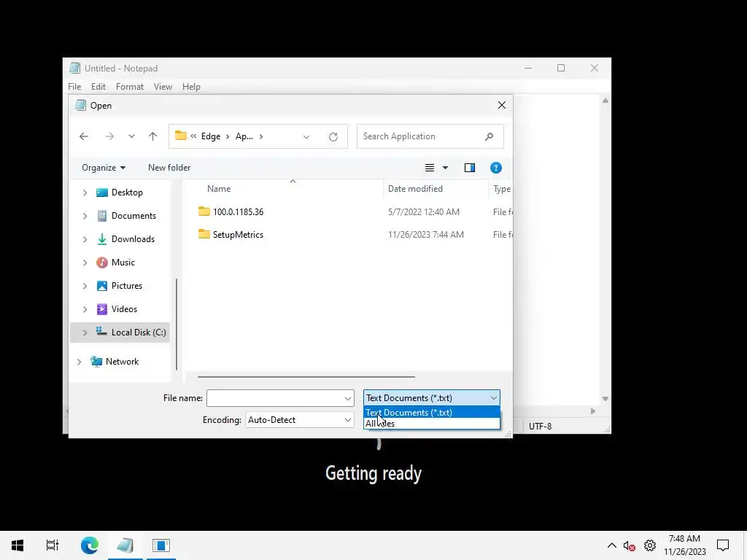Screen dimensions: 747x560
Task: Go back in Open dialog
Action: click(84, 136)
